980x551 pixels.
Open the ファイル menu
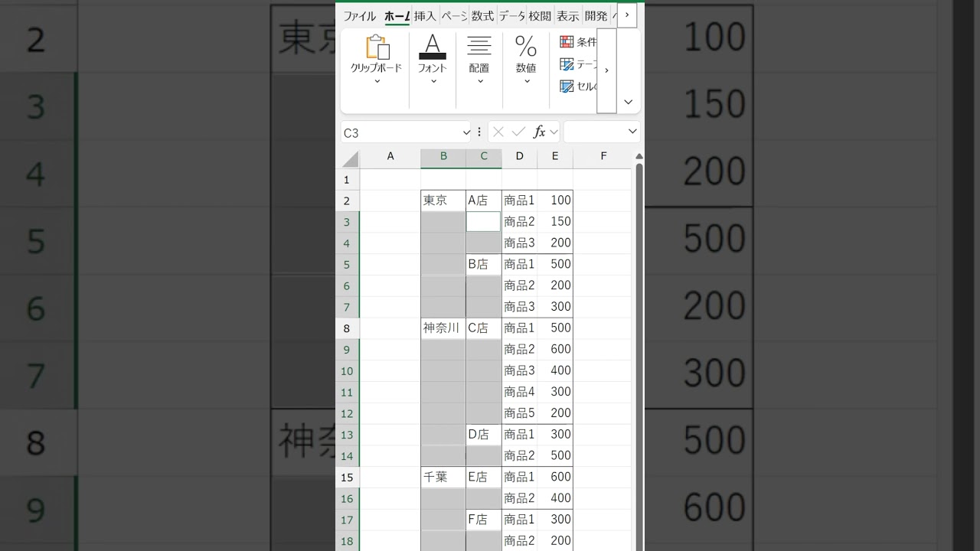pyautogui.click(x=359, y=16)
